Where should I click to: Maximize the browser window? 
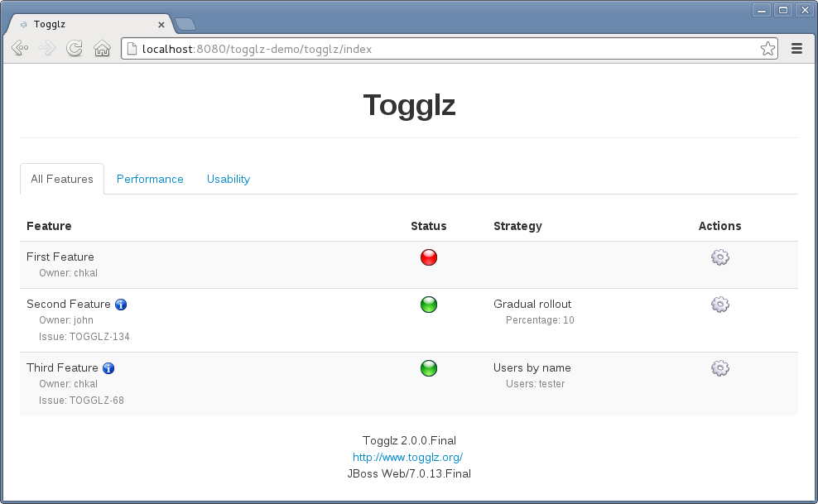coord(783,10)
